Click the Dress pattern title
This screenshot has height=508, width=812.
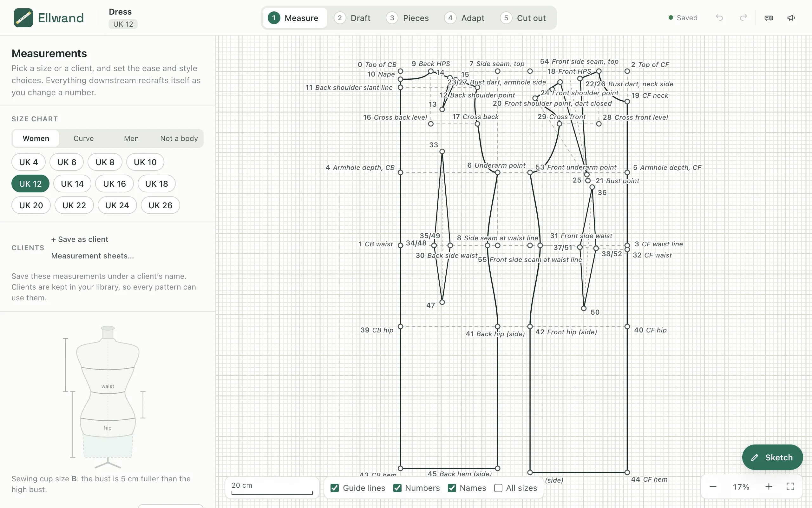120,12
